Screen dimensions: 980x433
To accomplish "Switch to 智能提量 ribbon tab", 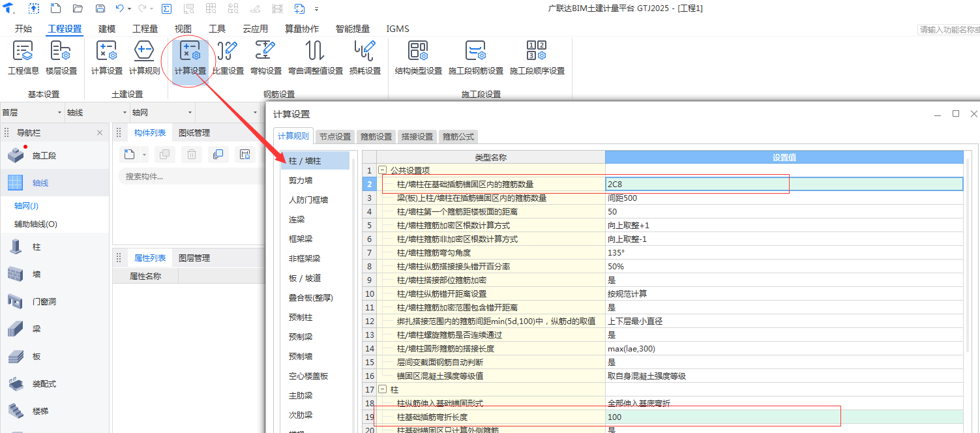I will [x=353, y=29].
